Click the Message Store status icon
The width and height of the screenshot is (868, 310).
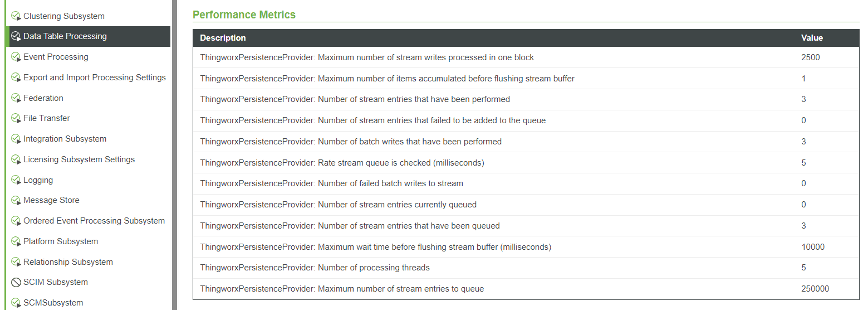click(x=16, y=200)
